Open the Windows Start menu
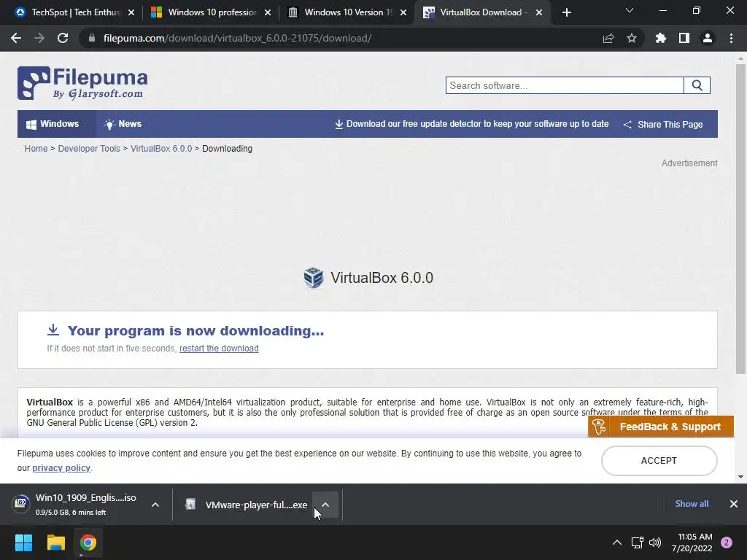This screenshot has height=560, width=747. click(23, 542)
